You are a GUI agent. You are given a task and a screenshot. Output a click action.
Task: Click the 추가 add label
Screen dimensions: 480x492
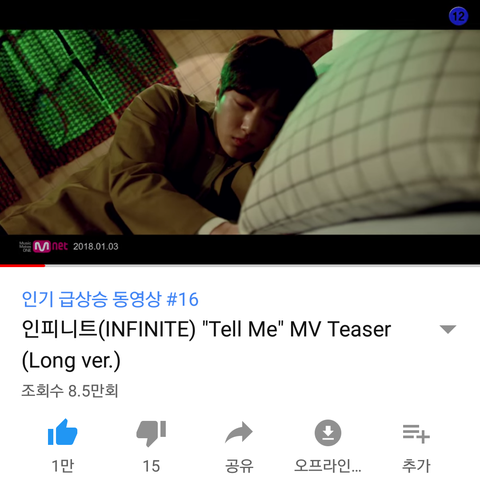click(416, 466)
